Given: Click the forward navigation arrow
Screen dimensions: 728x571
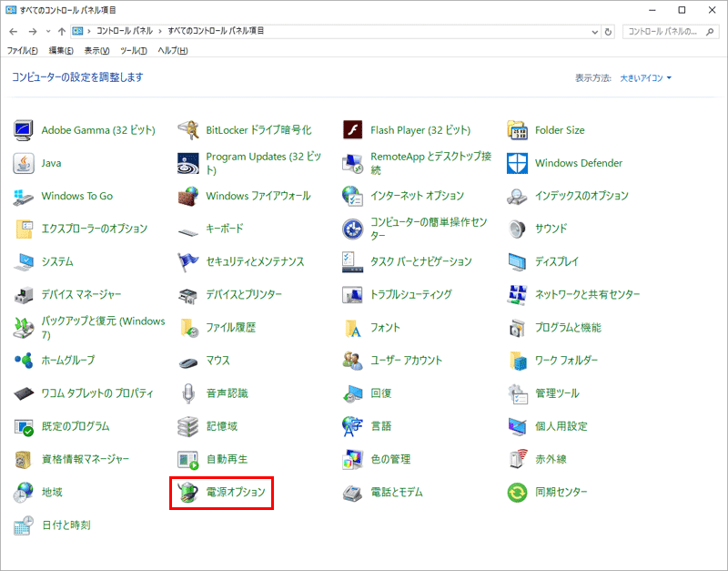Looking at the screenshot, I should click(33, 32).
